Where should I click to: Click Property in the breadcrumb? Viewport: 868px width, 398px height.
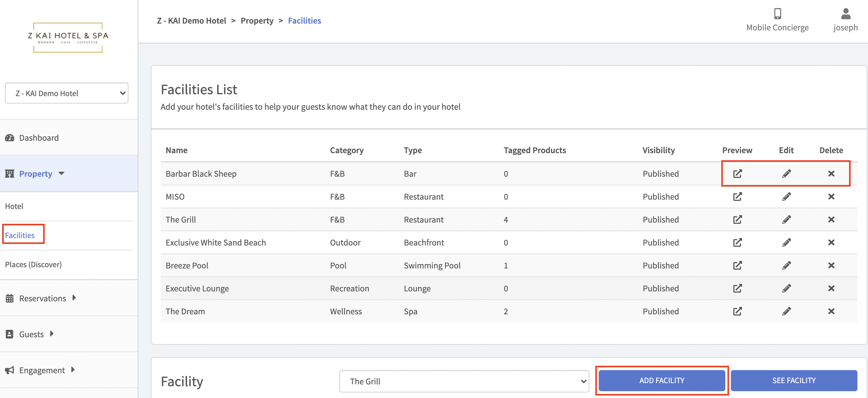tap(257, 21)
